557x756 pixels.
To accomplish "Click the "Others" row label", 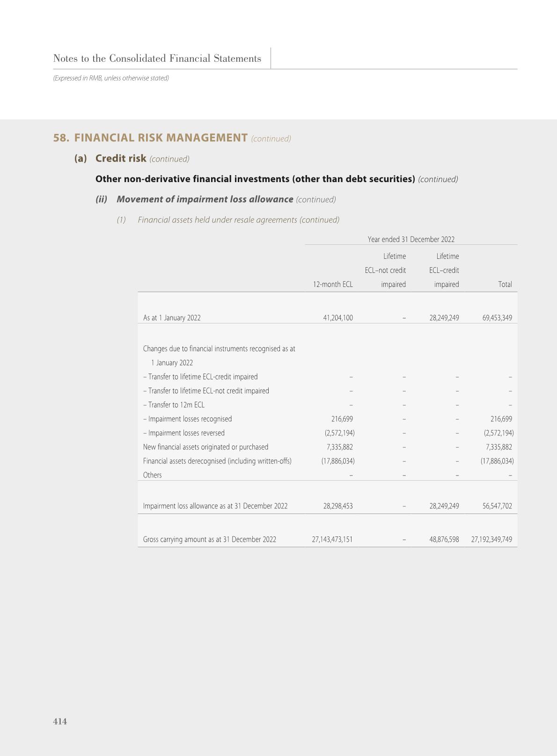I will click(x=152, y=475).
